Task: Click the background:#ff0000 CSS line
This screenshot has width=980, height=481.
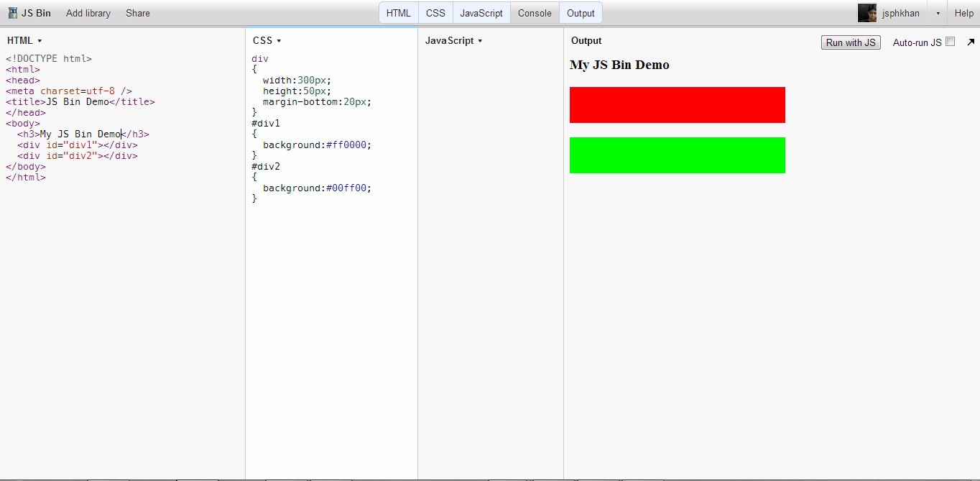Action: 317,145
